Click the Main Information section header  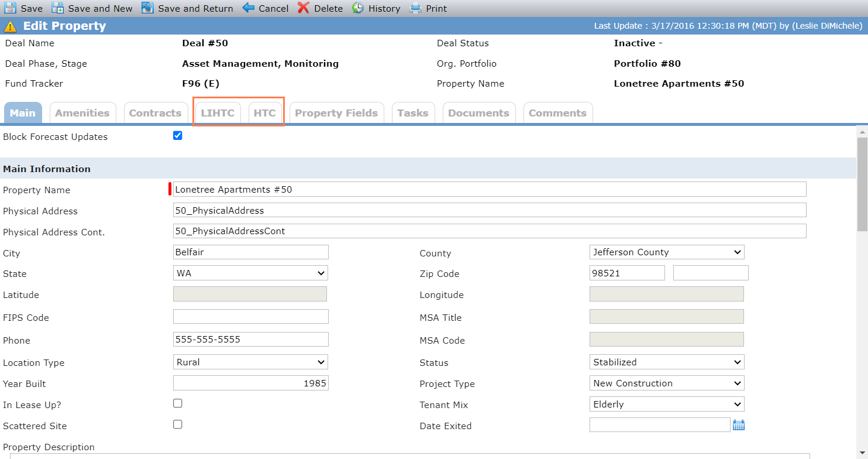[428, 169]
